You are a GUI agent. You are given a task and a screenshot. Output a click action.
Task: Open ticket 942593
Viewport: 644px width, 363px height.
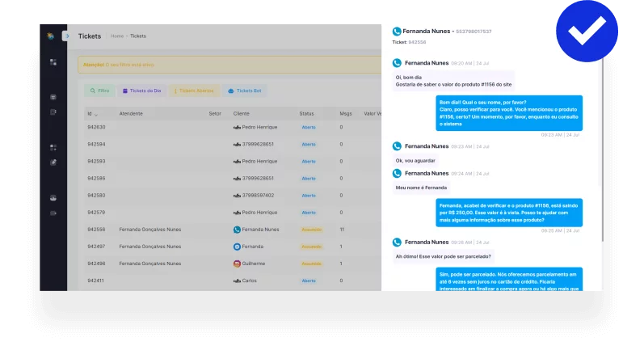[96, 162]
